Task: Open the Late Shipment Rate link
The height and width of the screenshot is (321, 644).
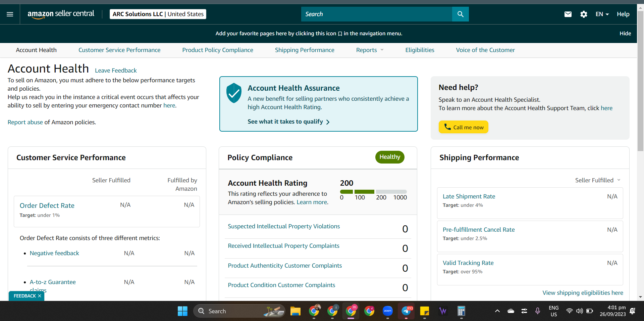Action: 469,196
